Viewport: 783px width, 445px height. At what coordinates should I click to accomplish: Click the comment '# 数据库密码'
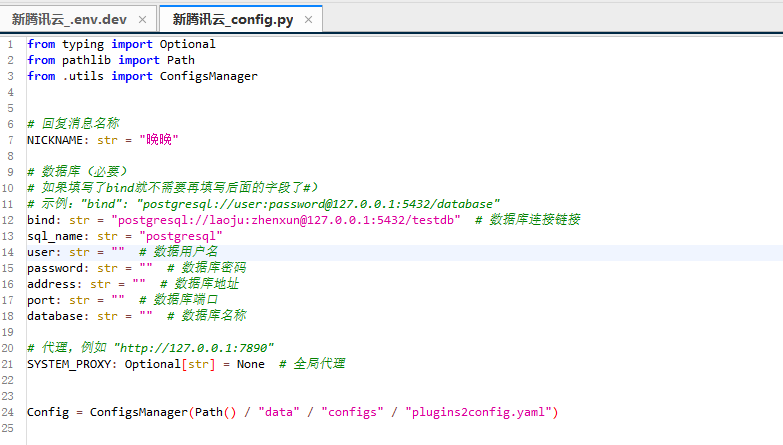(206, 268)
